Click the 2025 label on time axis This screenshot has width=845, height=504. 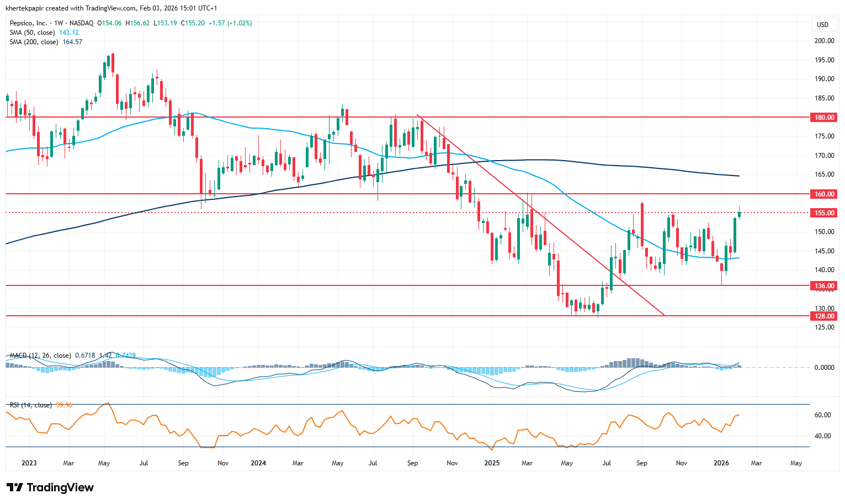pyautogui.click(x=492, y=463)
